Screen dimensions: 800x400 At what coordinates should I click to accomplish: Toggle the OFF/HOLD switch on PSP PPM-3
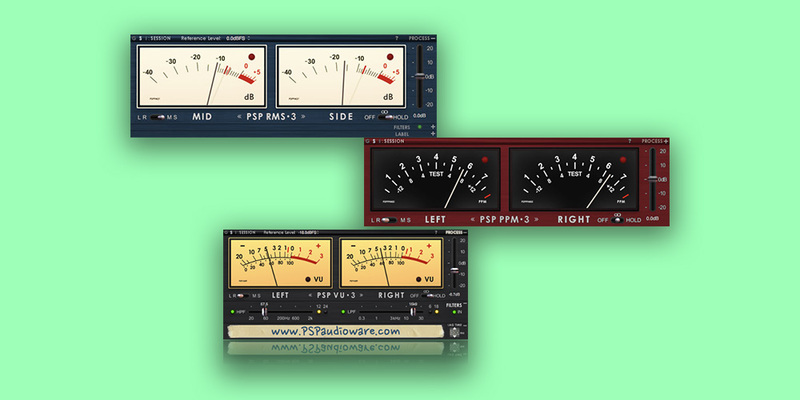pos(617,218)
